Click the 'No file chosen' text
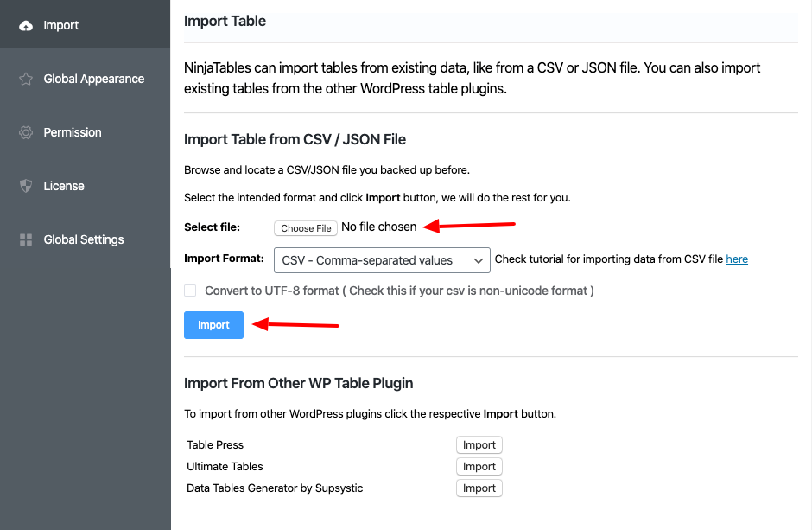812x530 pixels. pyautogui.click(x=378, y=227)
